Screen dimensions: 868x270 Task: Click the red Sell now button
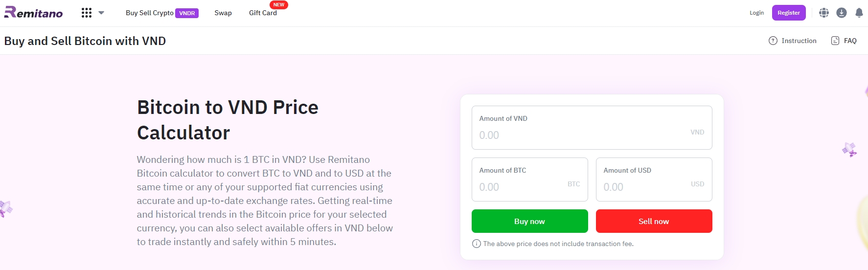[654, 221]
